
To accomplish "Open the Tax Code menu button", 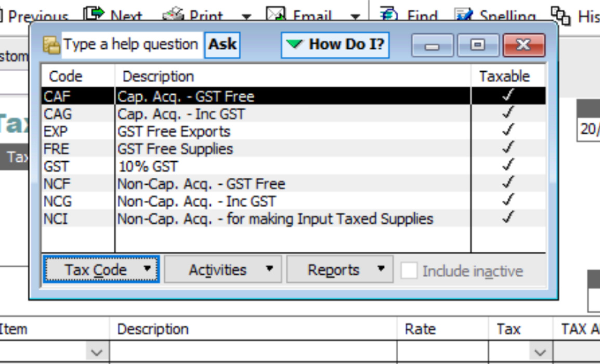I will (101, 269).
